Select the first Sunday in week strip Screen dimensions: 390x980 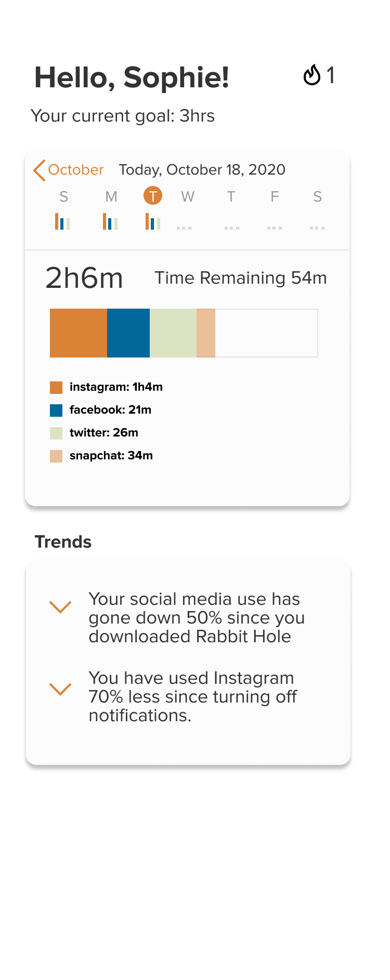click(64, 196)
